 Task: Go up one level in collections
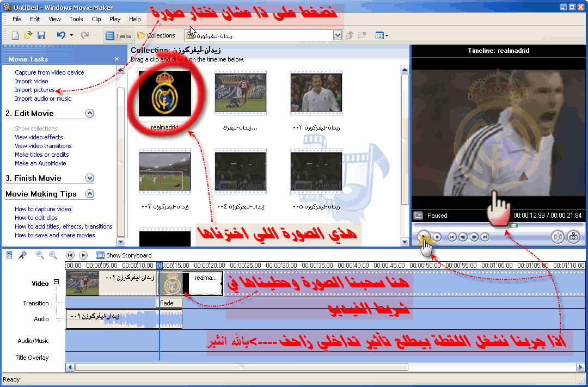(x=350, y=35)
